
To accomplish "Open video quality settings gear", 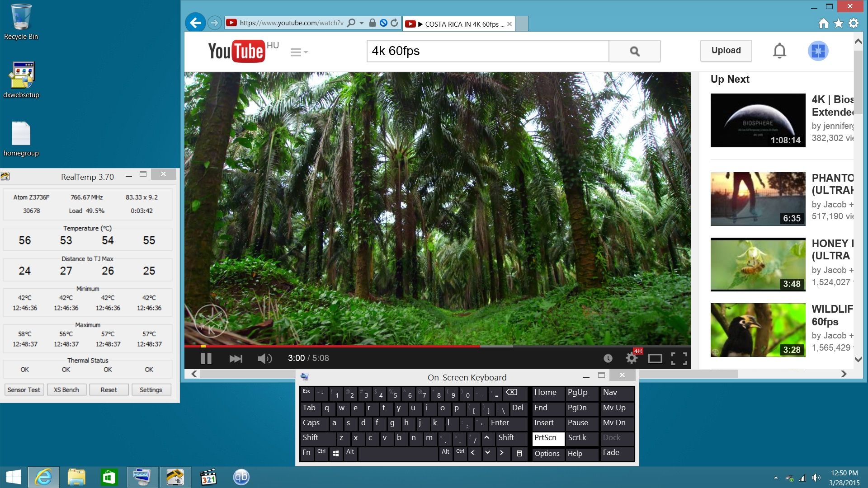I will 632,358.
